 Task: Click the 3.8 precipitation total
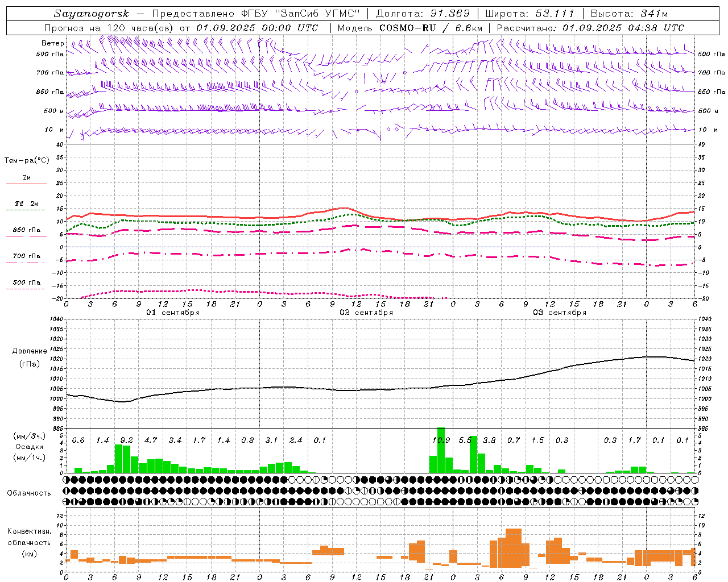point(489,440)
